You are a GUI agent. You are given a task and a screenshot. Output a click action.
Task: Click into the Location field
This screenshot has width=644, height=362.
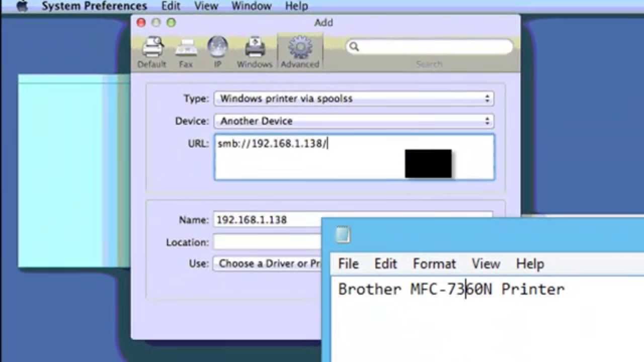click(x=268, y=242)
